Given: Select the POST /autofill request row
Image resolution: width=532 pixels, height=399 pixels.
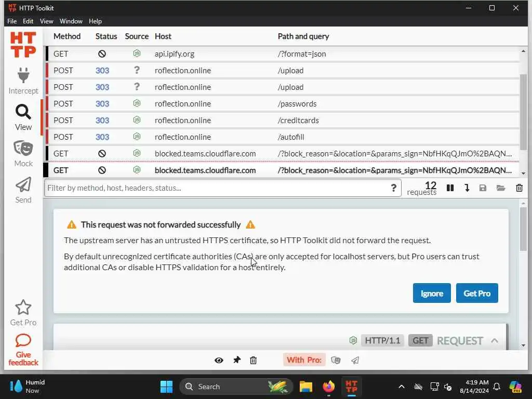Looking at the screenshot, I should [x=282, y=137].
